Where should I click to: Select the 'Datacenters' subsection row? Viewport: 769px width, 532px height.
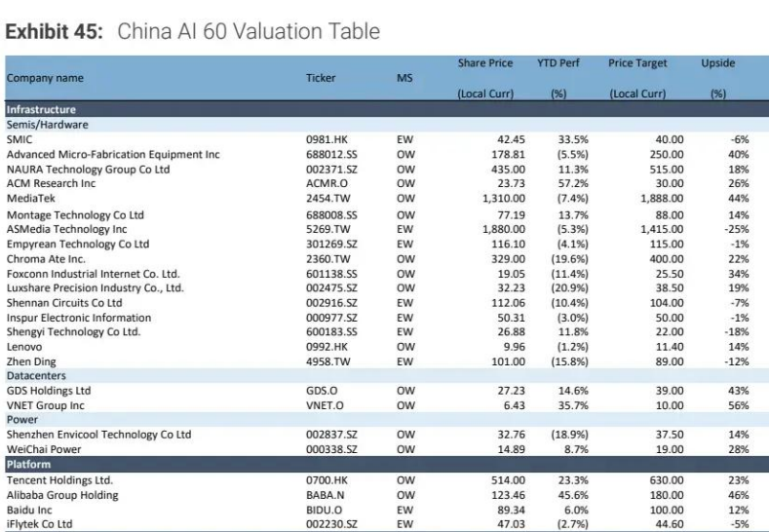tap(387, 375)
